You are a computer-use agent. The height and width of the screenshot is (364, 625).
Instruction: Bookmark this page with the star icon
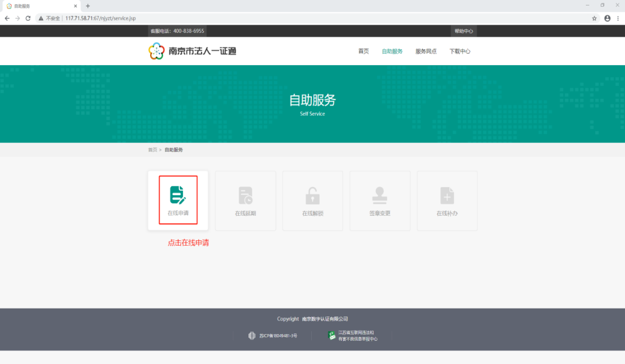[x=594, y=18]
